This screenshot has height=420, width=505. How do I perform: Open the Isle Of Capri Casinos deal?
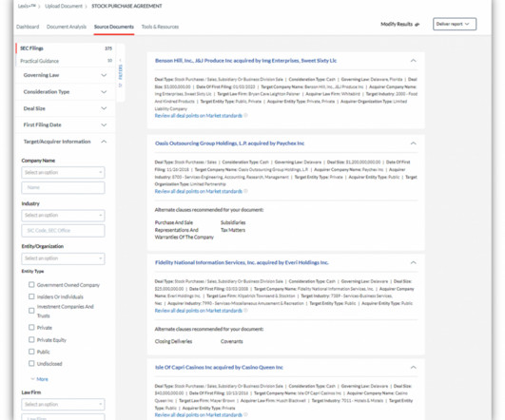tap(219, 367)
